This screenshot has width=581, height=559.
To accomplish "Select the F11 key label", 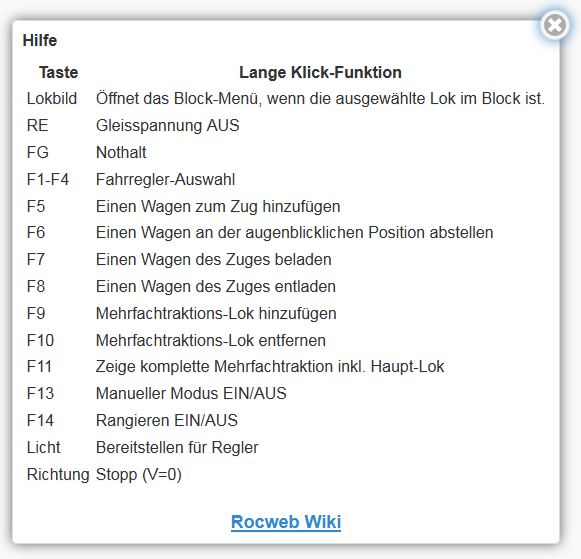I will tap(39, 366).
